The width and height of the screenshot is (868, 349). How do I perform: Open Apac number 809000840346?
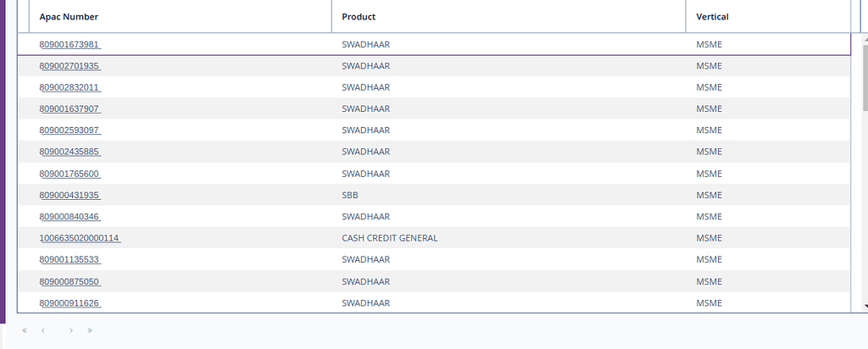(70, 217)
